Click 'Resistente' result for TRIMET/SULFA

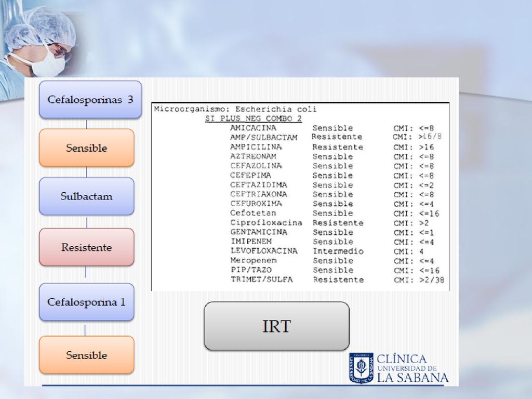[338, 280]
